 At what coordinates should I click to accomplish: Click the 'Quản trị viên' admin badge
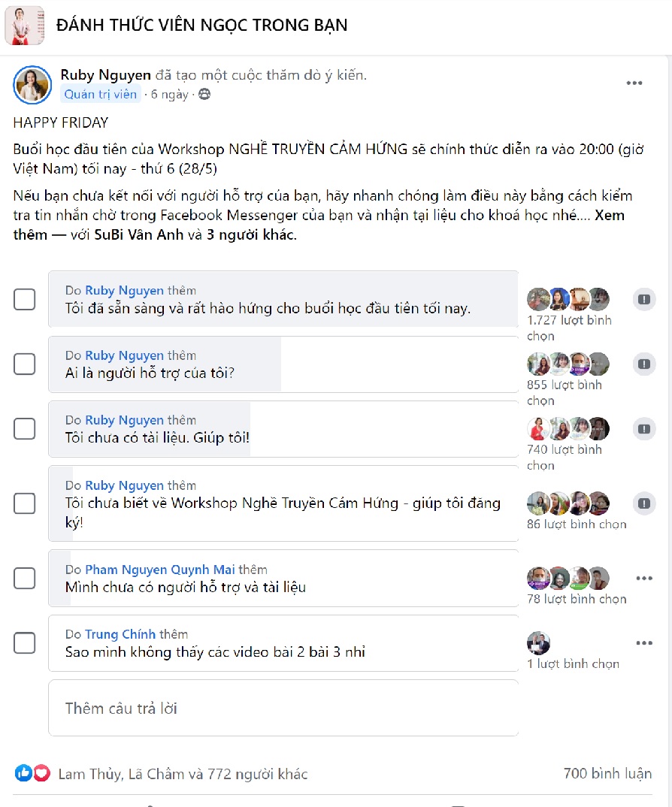pyautogui.click(x=101, y=95)
